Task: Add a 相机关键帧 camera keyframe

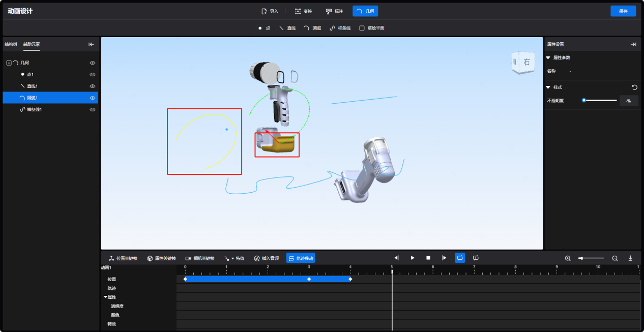Action: (199, 258)
